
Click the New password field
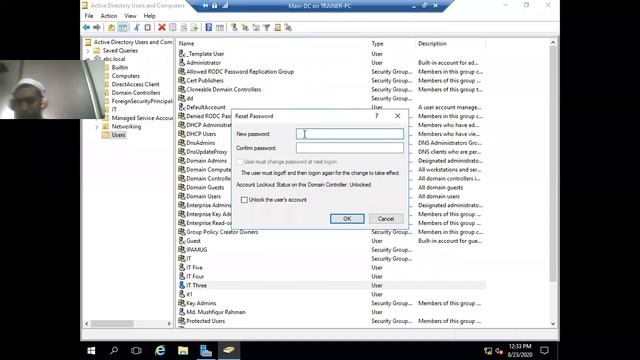pyautogui.click(x=350, y=134)
